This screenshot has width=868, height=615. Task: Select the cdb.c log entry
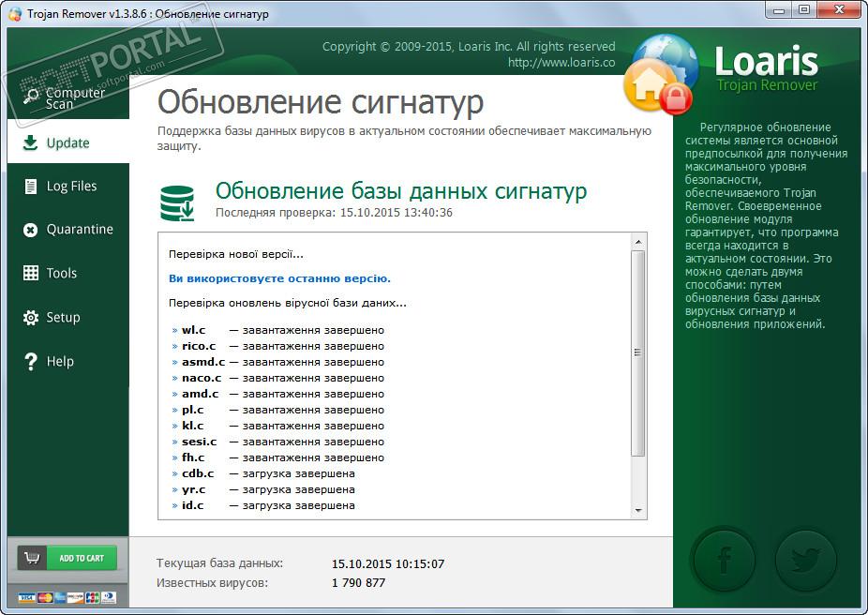tap(263, 473)
